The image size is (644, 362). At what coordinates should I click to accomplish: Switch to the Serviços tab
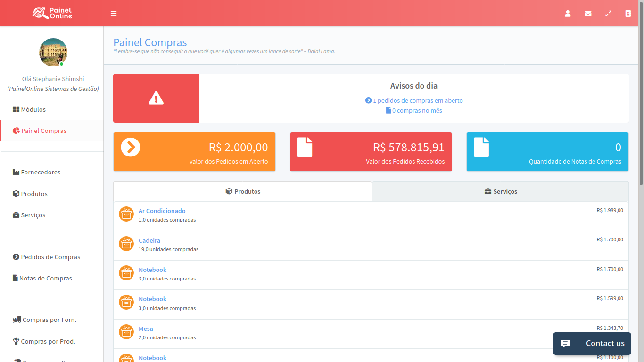(x=500, y=192)
